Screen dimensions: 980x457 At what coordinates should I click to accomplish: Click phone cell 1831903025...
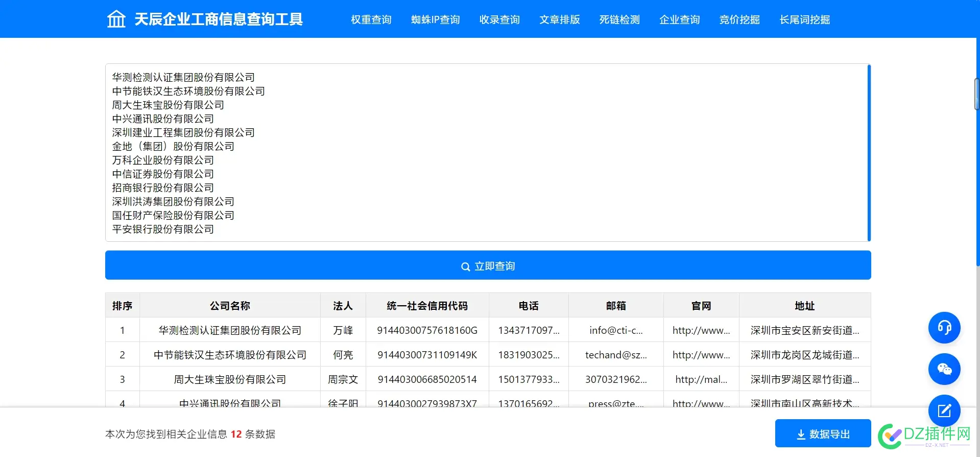click(529, 355)
